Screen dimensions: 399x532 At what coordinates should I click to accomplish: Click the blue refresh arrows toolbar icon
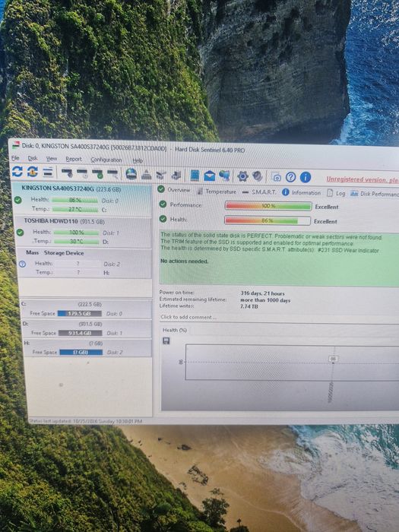(x=17, y=171)
